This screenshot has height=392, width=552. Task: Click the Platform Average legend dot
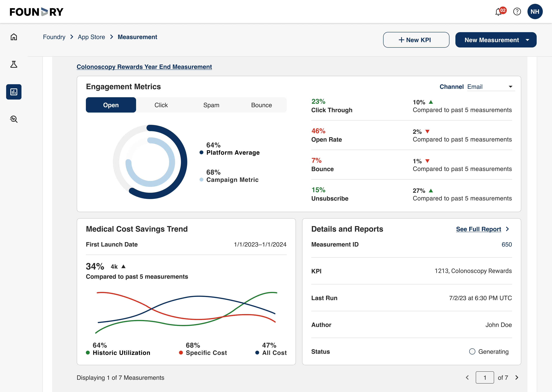pos(201,153)
